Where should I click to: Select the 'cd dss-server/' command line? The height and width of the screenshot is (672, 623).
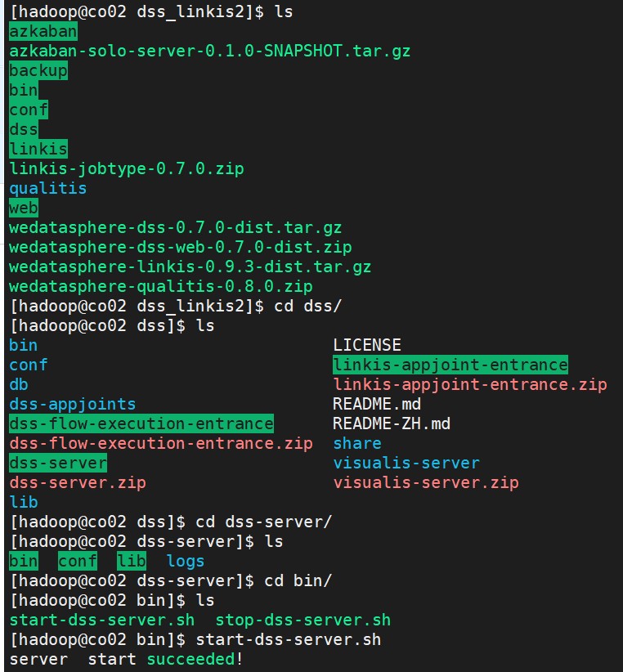tap(171, 522)
